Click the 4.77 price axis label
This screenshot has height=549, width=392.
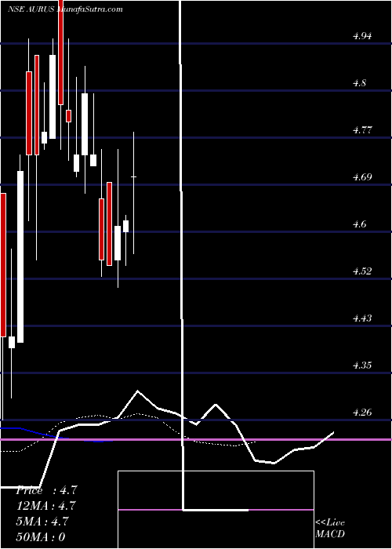(362, 130)
